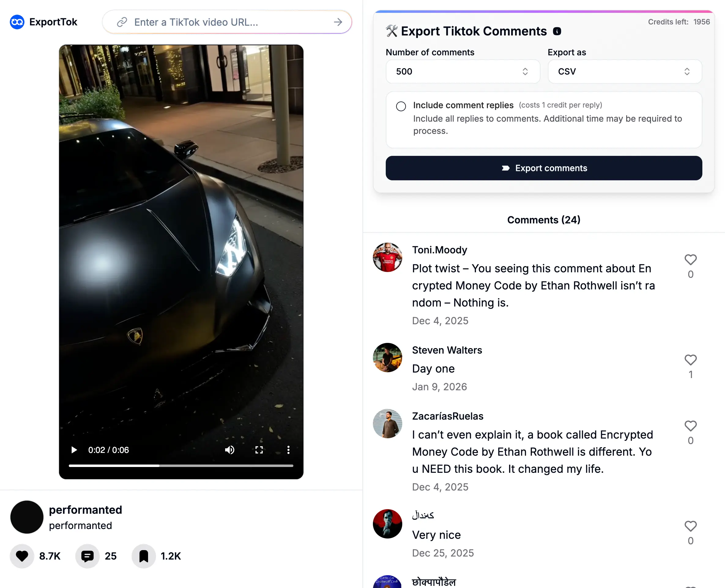Open the video more options menu
725x588 pixels.
[288, 450]
